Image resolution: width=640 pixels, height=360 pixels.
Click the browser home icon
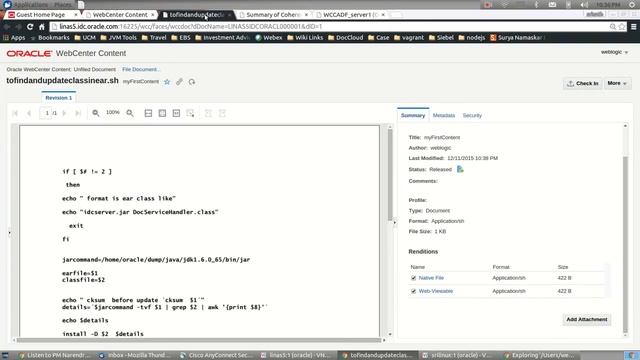tap(42, 27)
